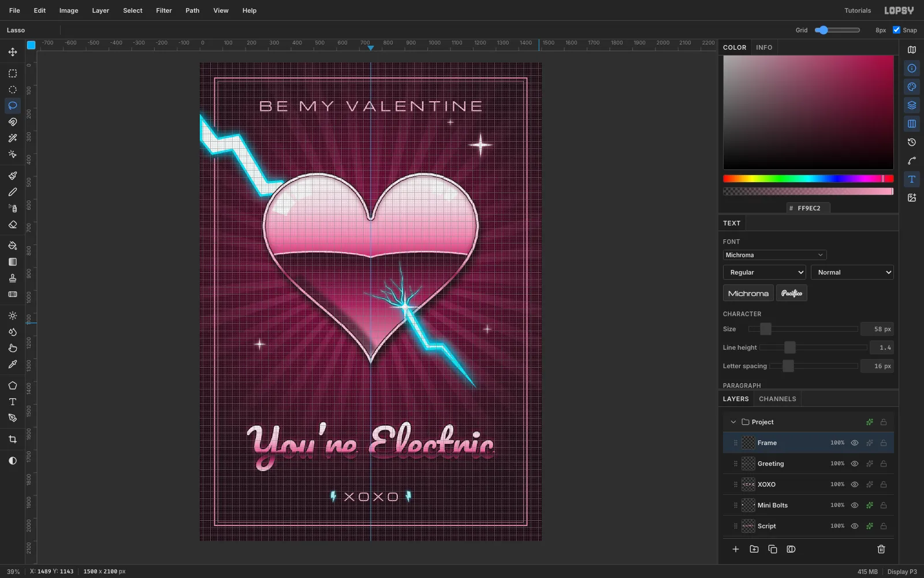Open the Layers stack icon in dock
This screenshot has width=924, height=578.
pos(912,105)
